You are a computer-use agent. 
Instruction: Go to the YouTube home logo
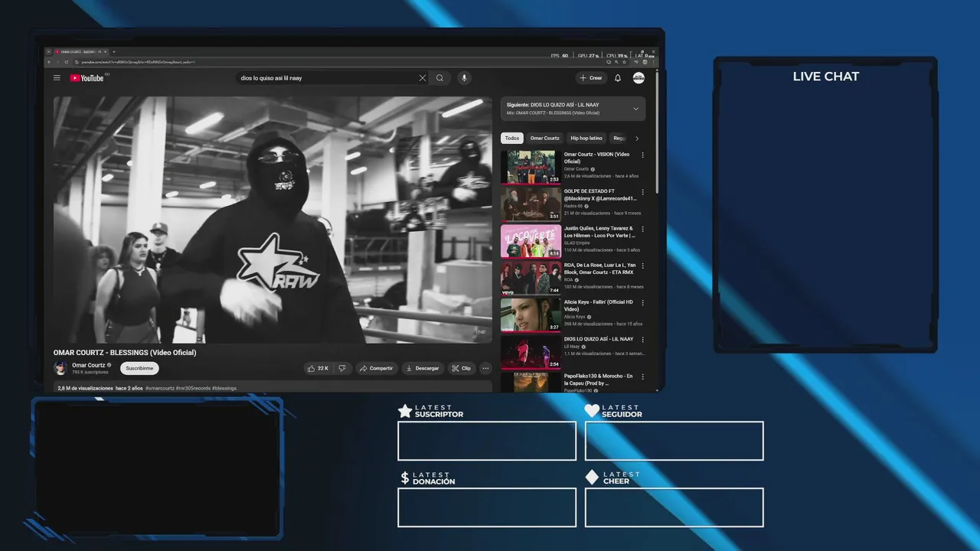coord(87,78)
